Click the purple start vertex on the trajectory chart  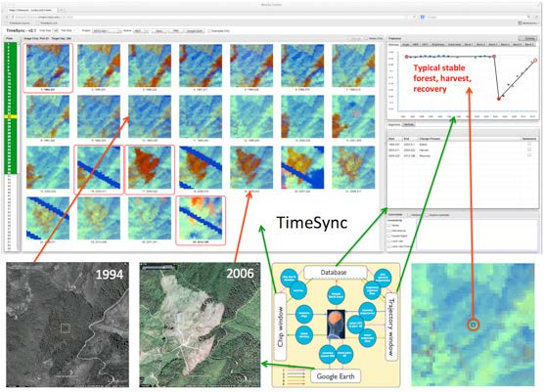pyautogui.click(x=407, y=57)
